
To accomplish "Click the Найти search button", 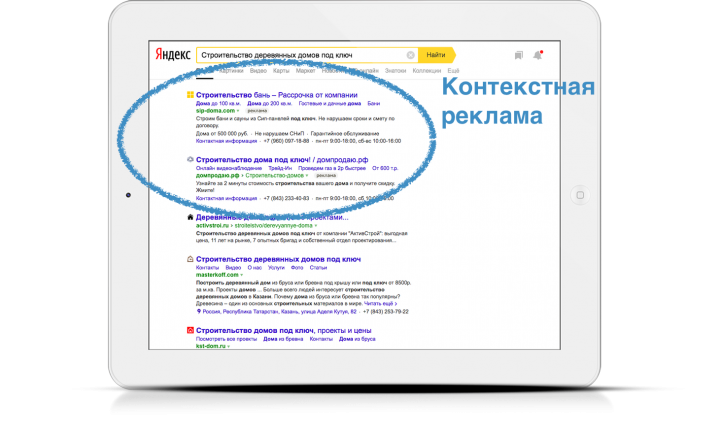I will pos(436,55).
